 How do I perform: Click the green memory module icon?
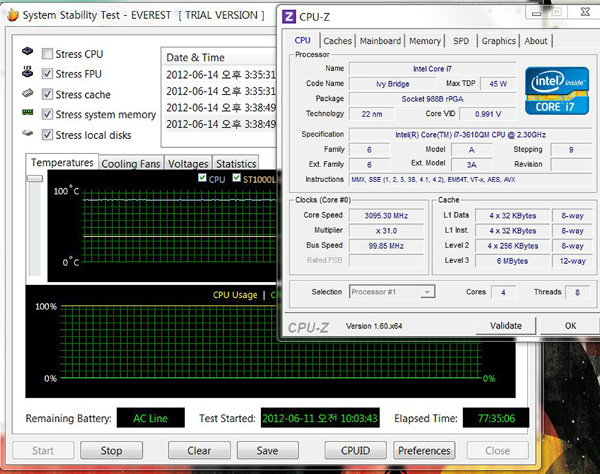coord(27,112)
